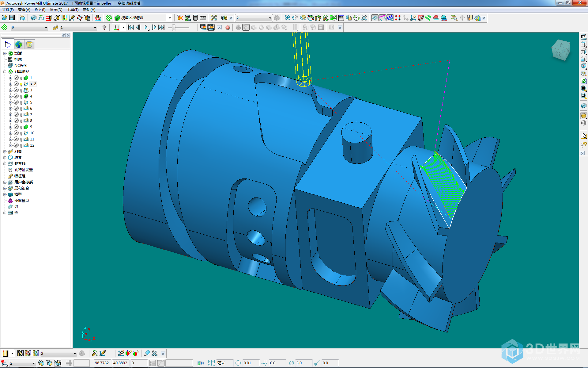Click the tool diameter field showing 3.0

point(304,363)
